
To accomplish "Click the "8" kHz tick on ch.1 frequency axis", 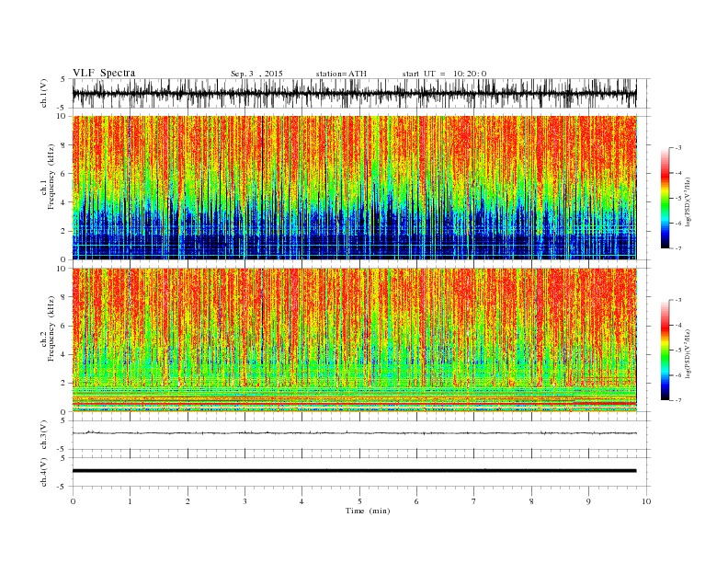I will coord(64,145).
